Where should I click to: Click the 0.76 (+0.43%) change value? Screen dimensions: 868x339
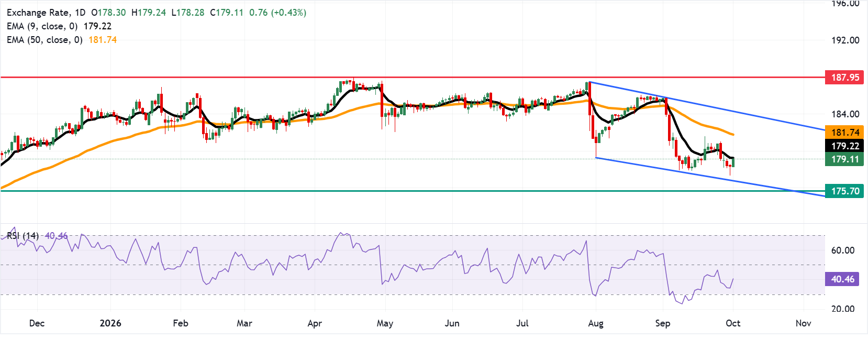pyautogui.click(x=278, y=13)
